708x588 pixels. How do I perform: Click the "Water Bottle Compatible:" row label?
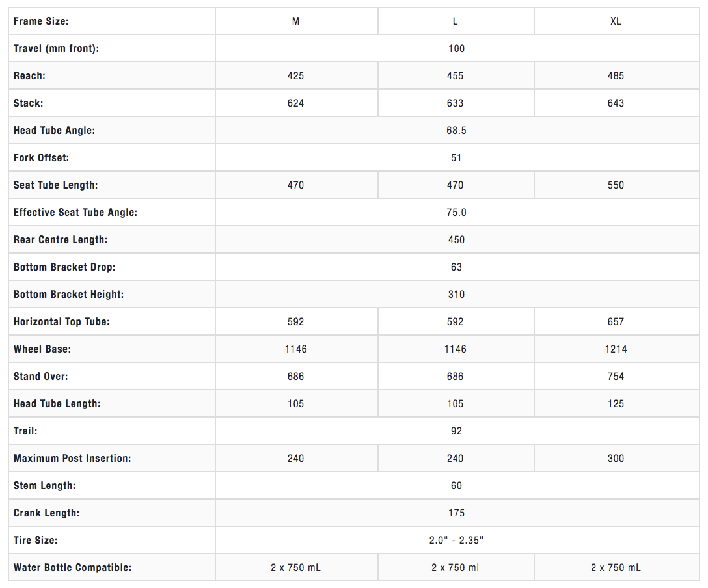[72, 568]
